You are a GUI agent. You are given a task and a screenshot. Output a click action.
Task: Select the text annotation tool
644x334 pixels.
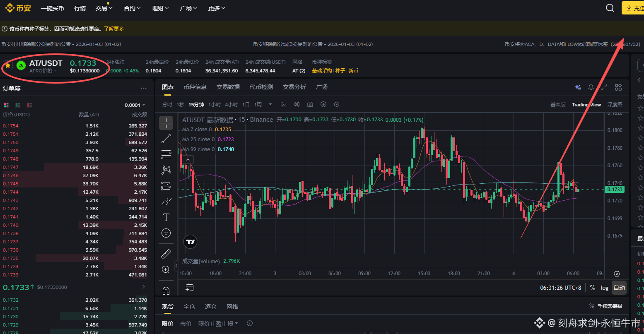(x=166, y=217)
